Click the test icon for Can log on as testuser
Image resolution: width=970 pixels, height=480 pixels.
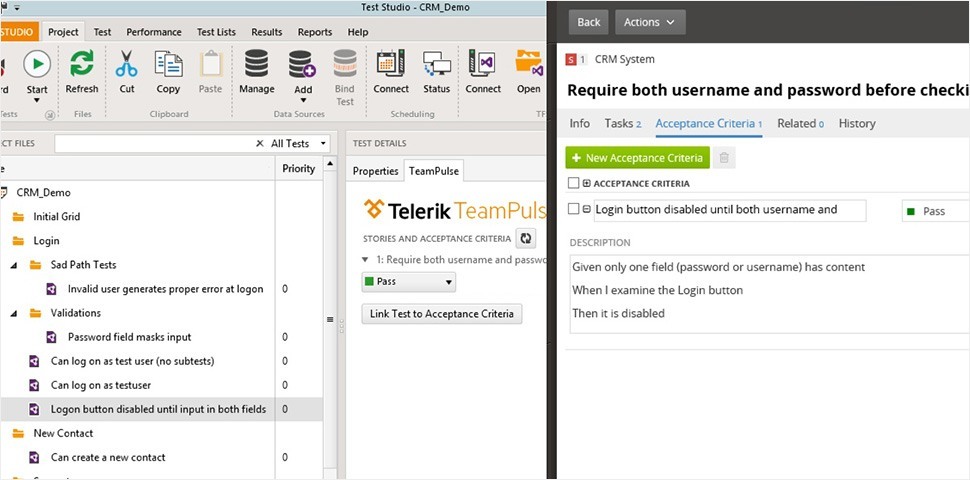[x=35, y=385]
